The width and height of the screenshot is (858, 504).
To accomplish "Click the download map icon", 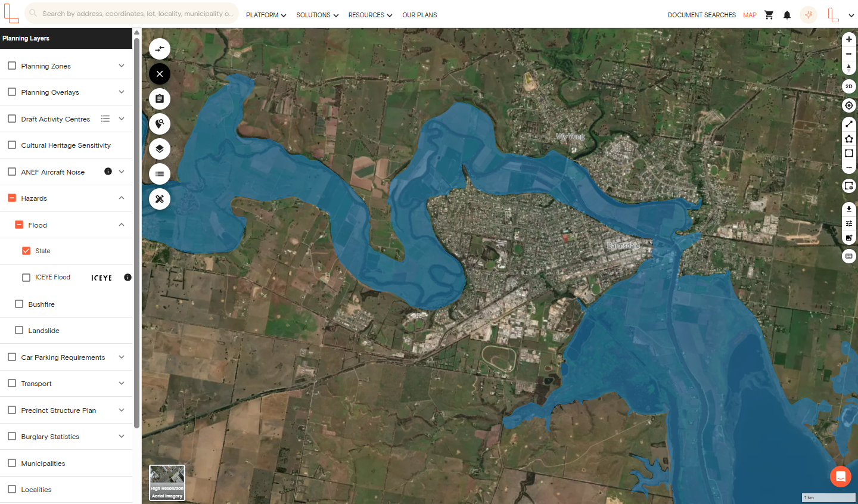I will 849,209.
